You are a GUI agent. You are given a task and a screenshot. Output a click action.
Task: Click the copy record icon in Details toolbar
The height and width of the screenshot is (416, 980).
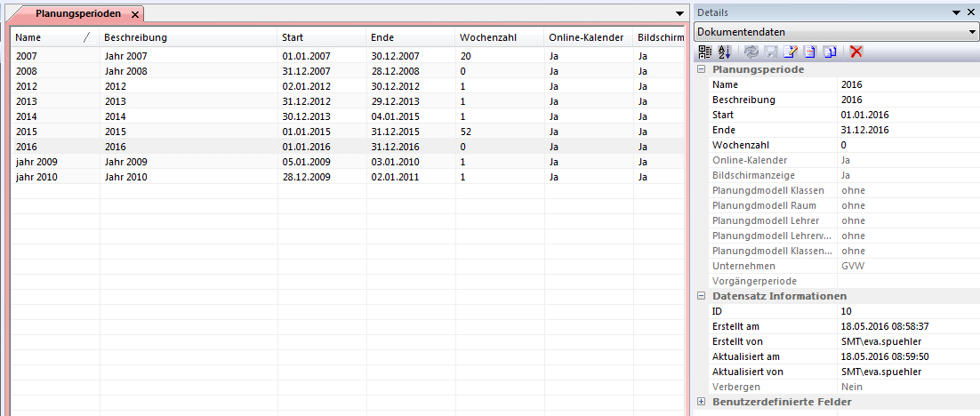pos(828,52)
